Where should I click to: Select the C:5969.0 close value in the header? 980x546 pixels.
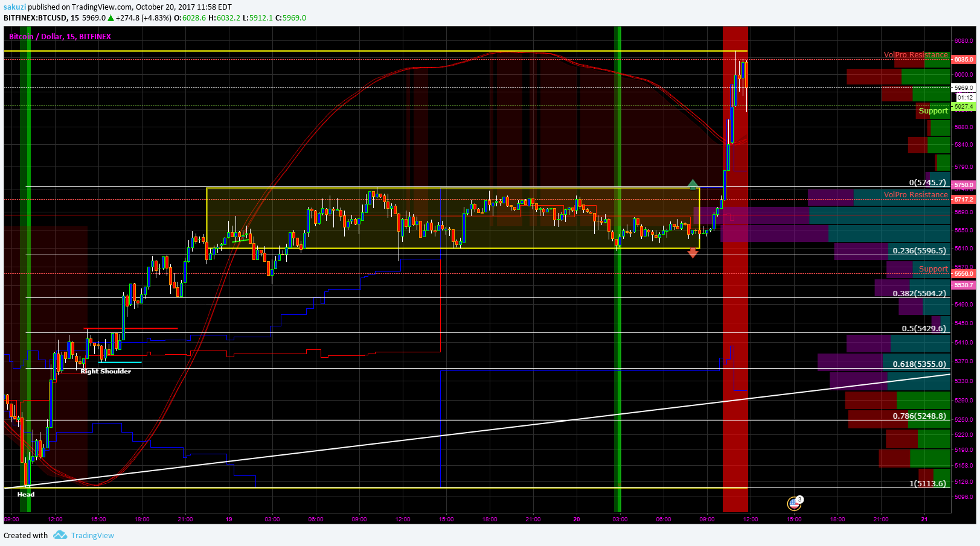[x=291, y=18]
